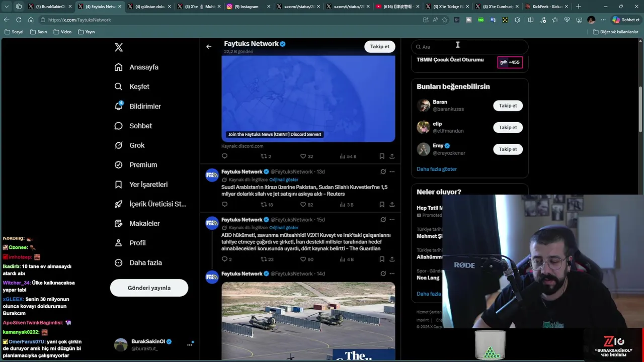Bookmark the Pakistan-Sudan post
Viewport: 644px width, 362px height.
pyautogui.click(x=382, y=205)
